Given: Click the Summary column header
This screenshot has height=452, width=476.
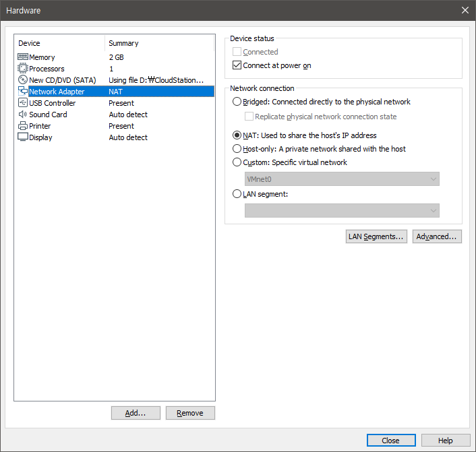Looking at the screenshot, I should (123, 43).
